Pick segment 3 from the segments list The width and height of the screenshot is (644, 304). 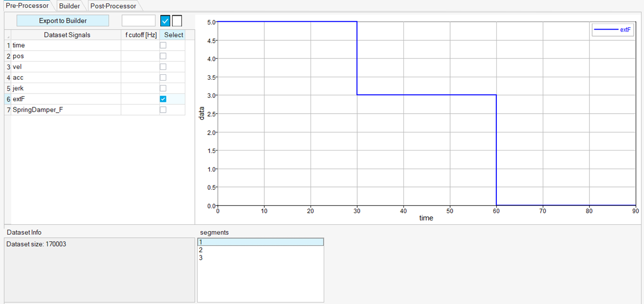click(x=260, y=257)
